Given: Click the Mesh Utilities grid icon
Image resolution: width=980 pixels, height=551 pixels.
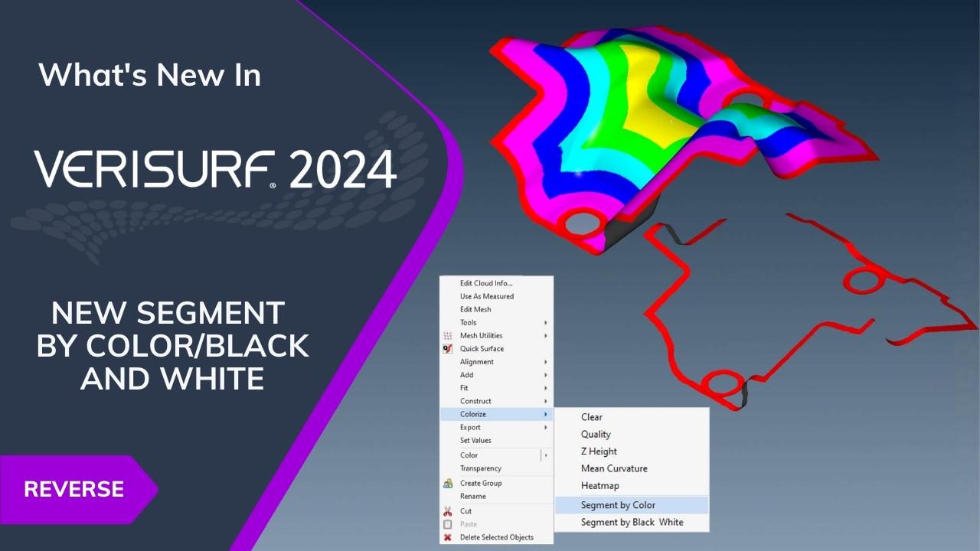Looking at the screenshot, I should pyautogui.click(x=448, y=335).
